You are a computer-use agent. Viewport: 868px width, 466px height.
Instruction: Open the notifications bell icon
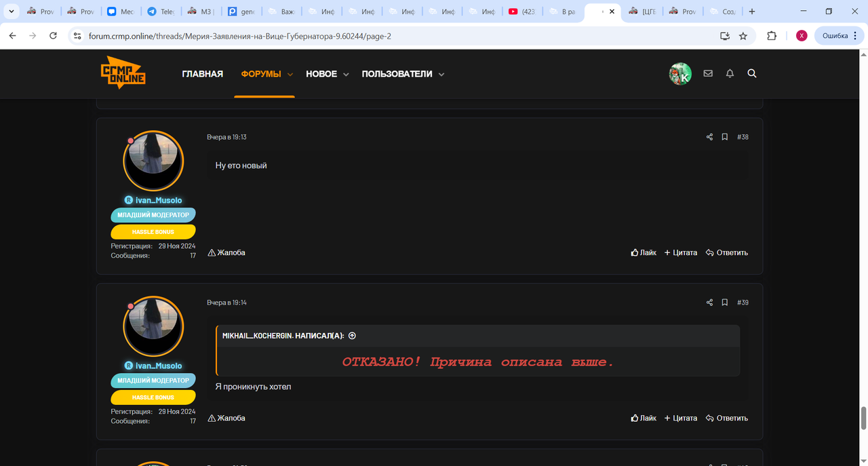point(730,73)
